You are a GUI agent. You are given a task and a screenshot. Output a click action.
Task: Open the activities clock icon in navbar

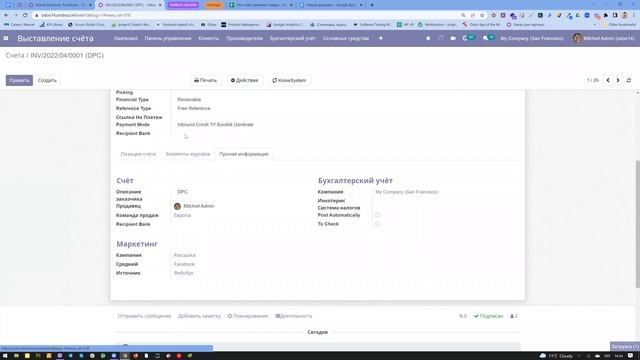coord(469,38)
